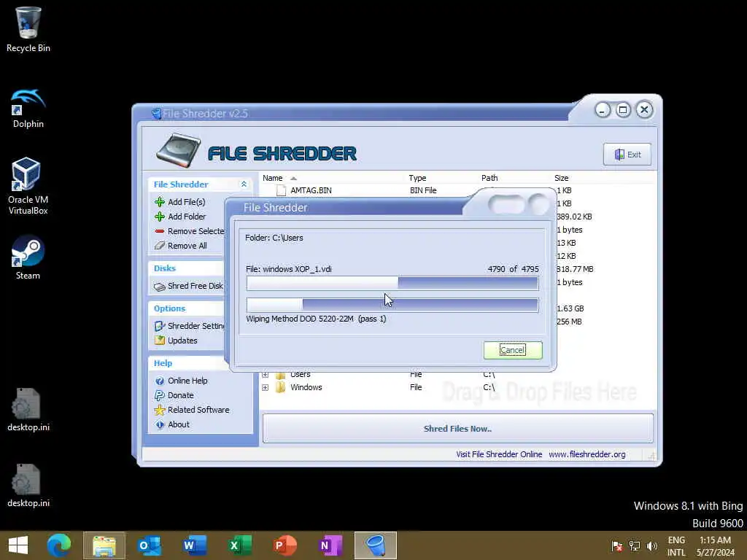Open Outlook from the taskbar
Image resolution: width=747 pixels, height=560 pixels.
click(x=149, y=545)
